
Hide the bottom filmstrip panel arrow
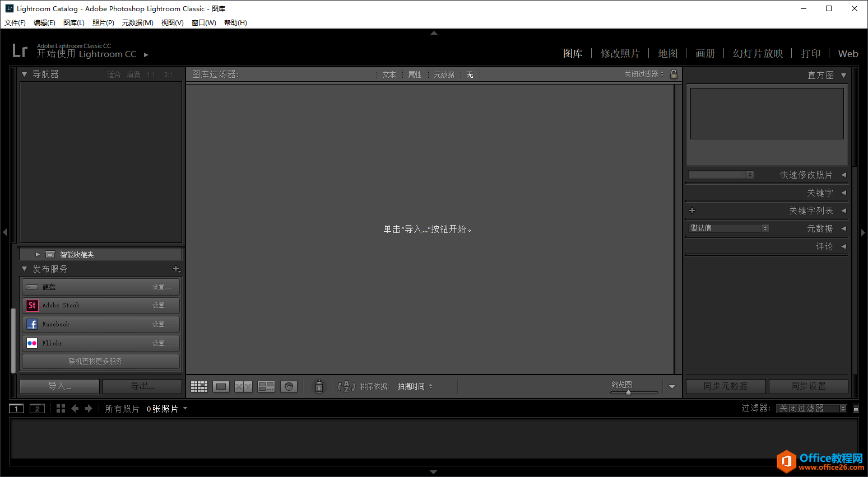[x=434, y=472]
